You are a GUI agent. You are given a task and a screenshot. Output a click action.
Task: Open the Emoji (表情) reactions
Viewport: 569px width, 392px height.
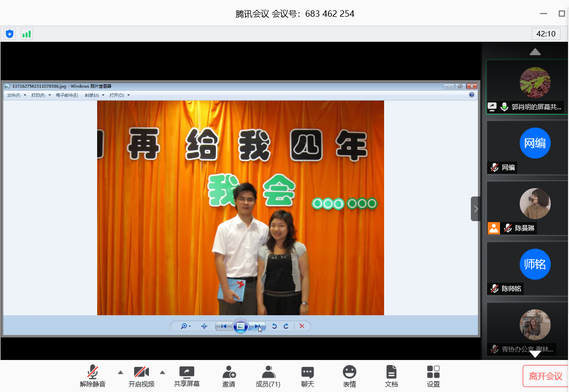[350, 376]
